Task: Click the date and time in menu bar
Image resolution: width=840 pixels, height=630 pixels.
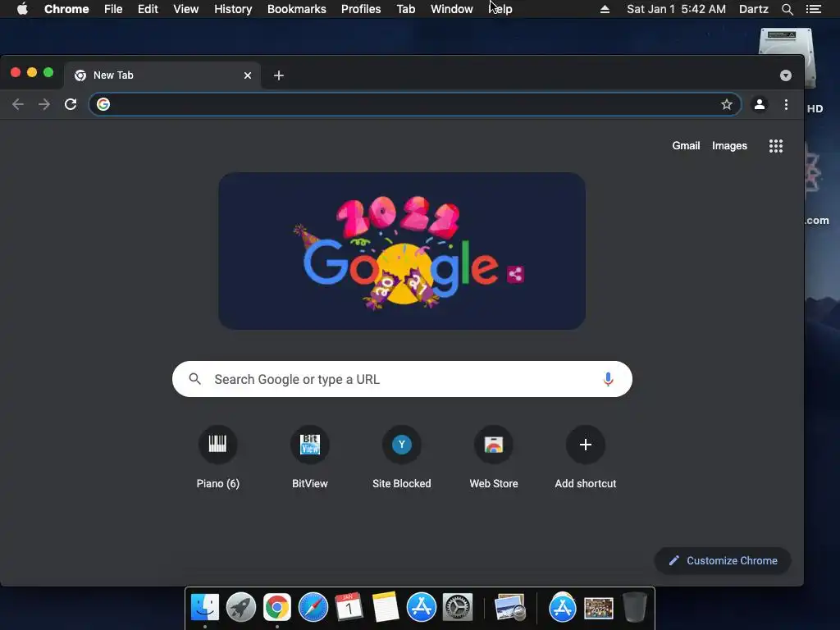Action: point(676,9)
